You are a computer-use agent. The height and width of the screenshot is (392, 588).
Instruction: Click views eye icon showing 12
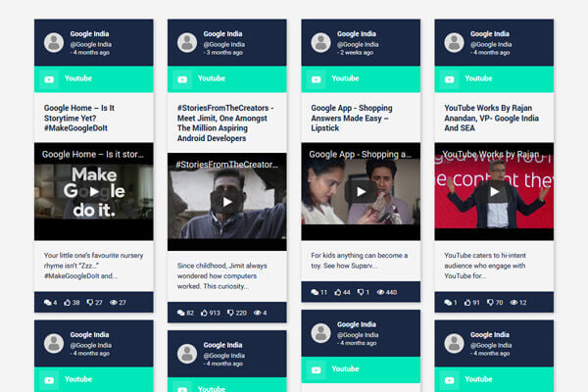click(x=514, y=303)
